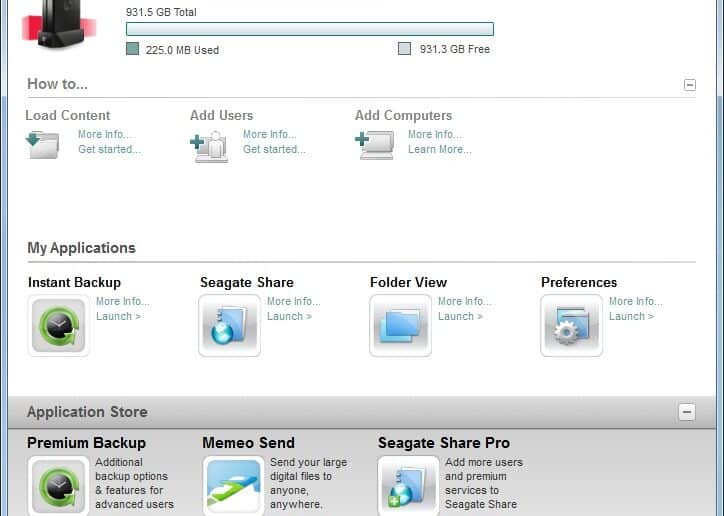This screenshot has height=516, width=724.
Task: Open More Info for Load Content
Action: 104,134
